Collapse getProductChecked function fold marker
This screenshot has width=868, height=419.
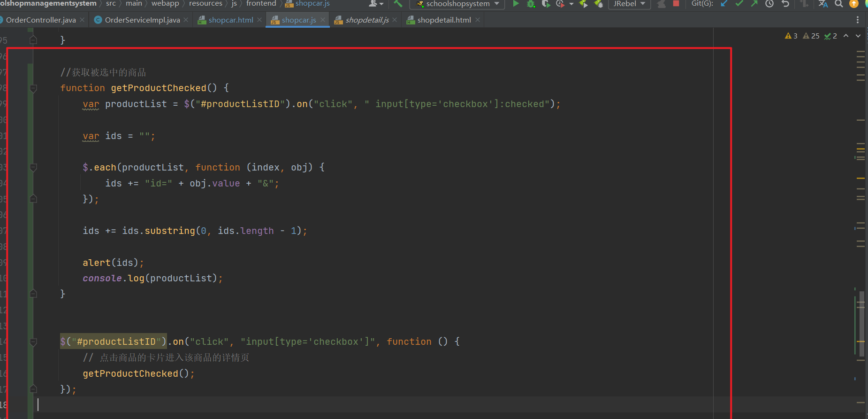pyautogui.click(x=33, y=88)
